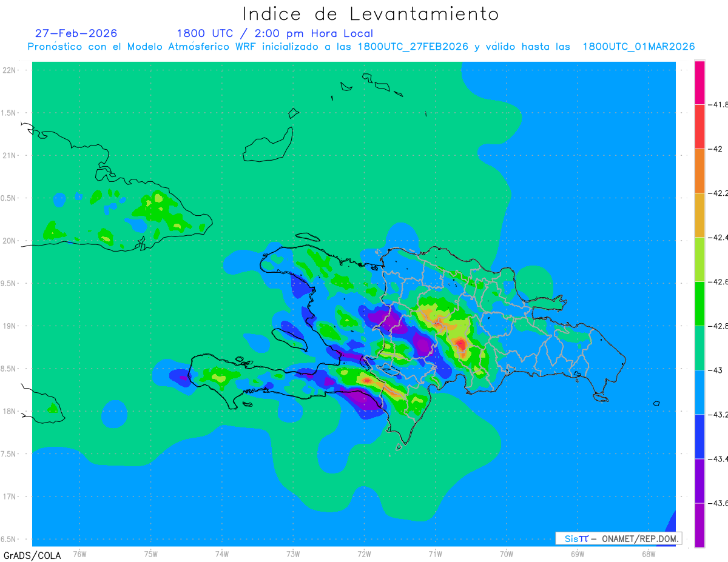Click the latitude label '19N'

pos(10,326)
